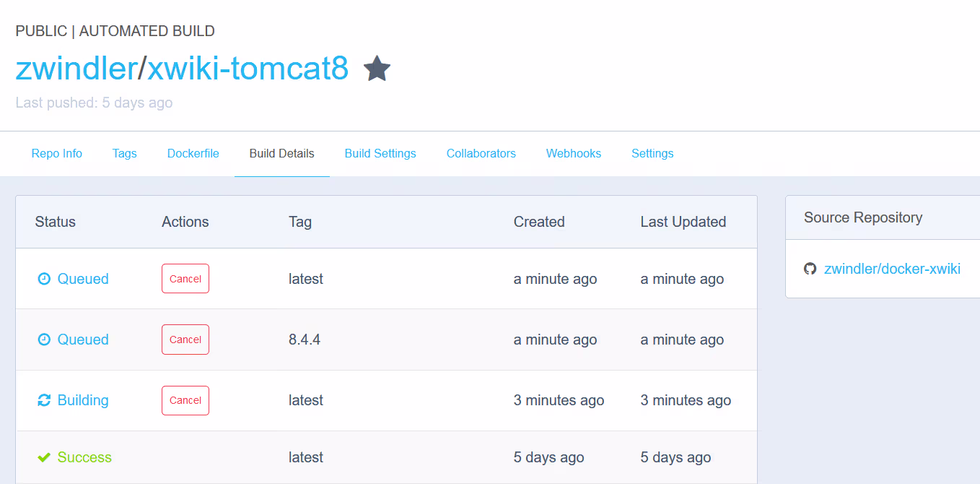Select the Webhooks tab

pos(574,153)
